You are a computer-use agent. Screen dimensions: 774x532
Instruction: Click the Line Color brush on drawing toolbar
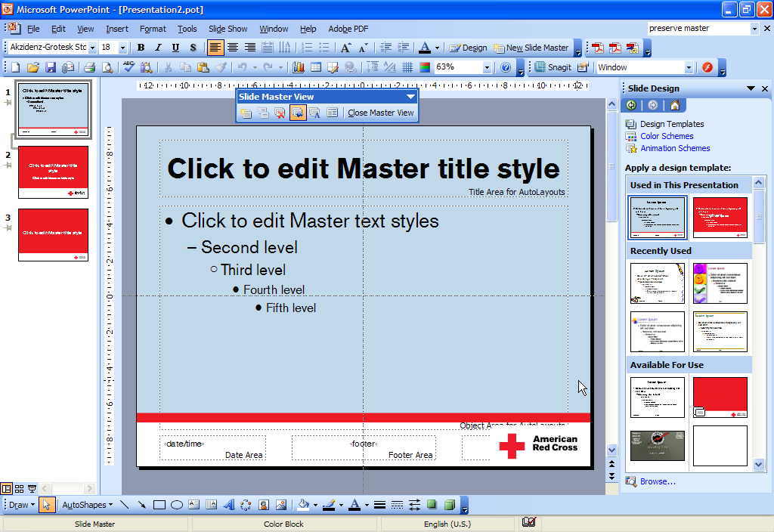click(329, 504)
